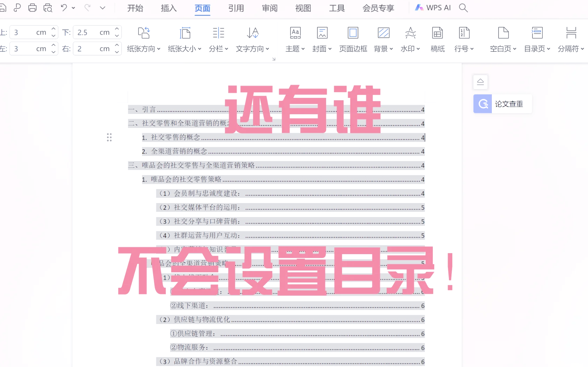This screenshot has height=367, width=588.
Task: Click TOC entry ②线下渠道
Action: (297, 305)
